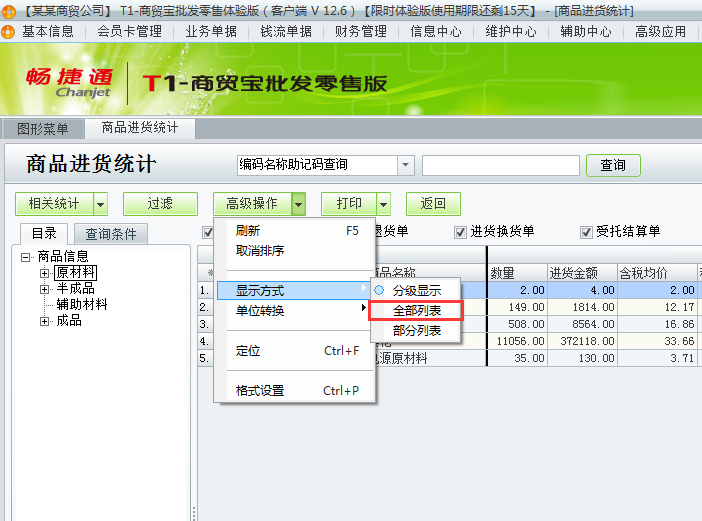Switch to the 图形菜单 tab

tap(43, 129)
